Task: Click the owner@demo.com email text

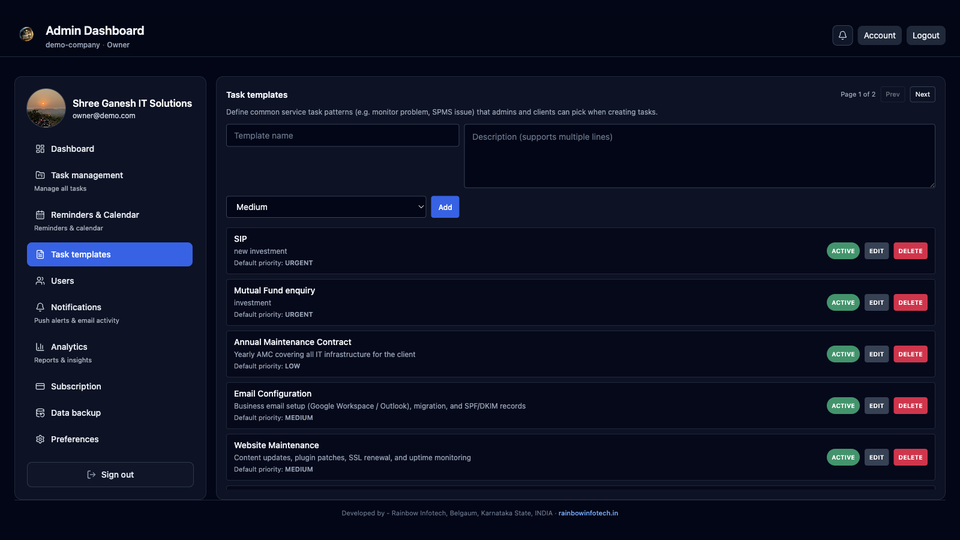Action: [103, 116]
